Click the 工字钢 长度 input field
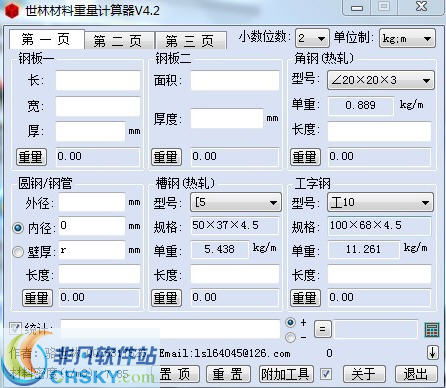 pos(379,274)
